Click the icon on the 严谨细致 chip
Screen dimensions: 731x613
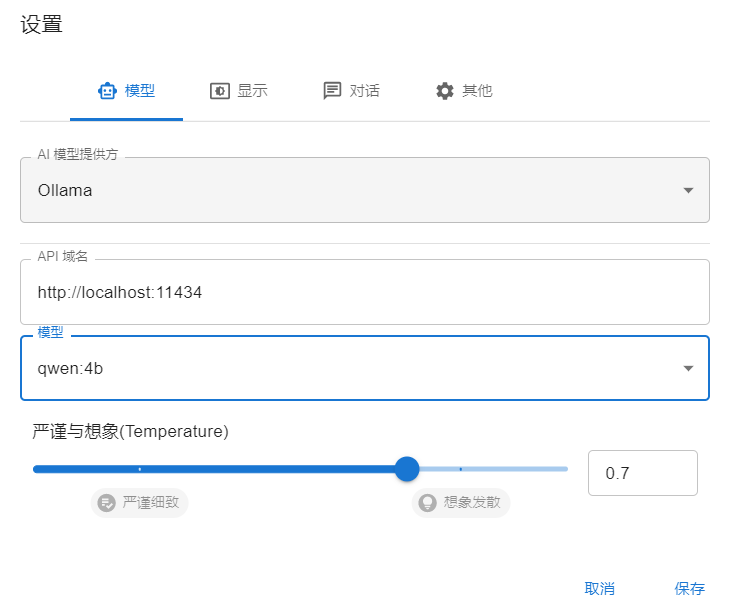(107, 502)
